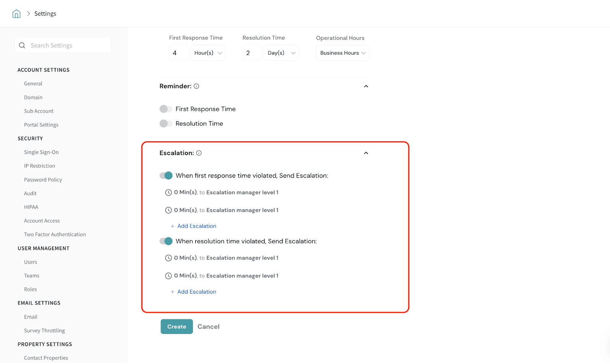Enable the First Response Time reminder toggle
The width and height of the screenshot is (610, 364).
coord(166,109)
